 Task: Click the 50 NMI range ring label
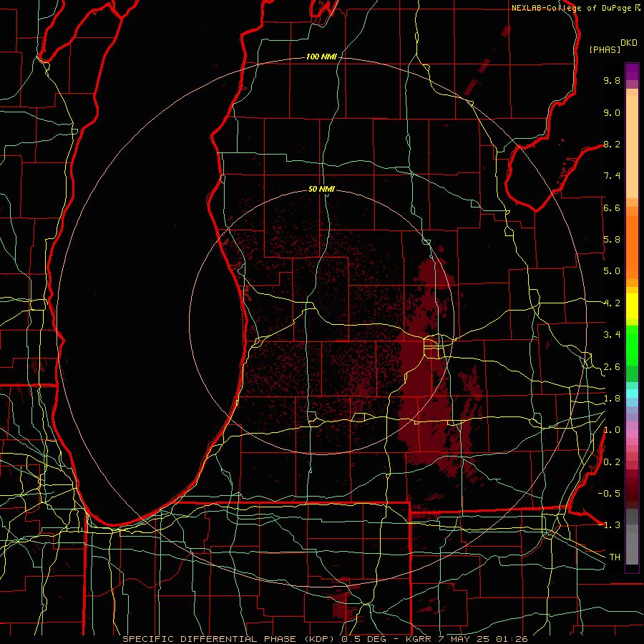321,189
